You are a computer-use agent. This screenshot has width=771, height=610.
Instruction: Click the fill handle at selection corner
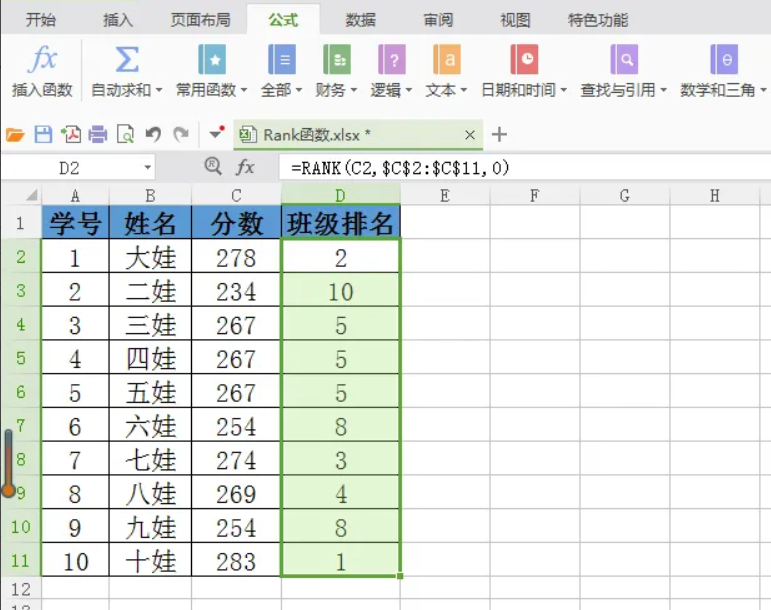click(400, 576)
